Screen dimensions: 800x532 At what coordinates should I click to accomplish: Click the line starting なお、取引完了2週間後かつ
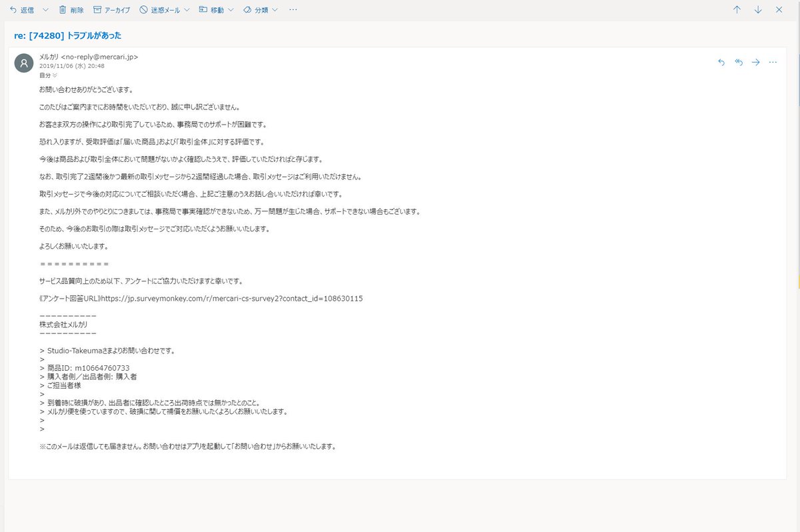[x=201, y=176]
